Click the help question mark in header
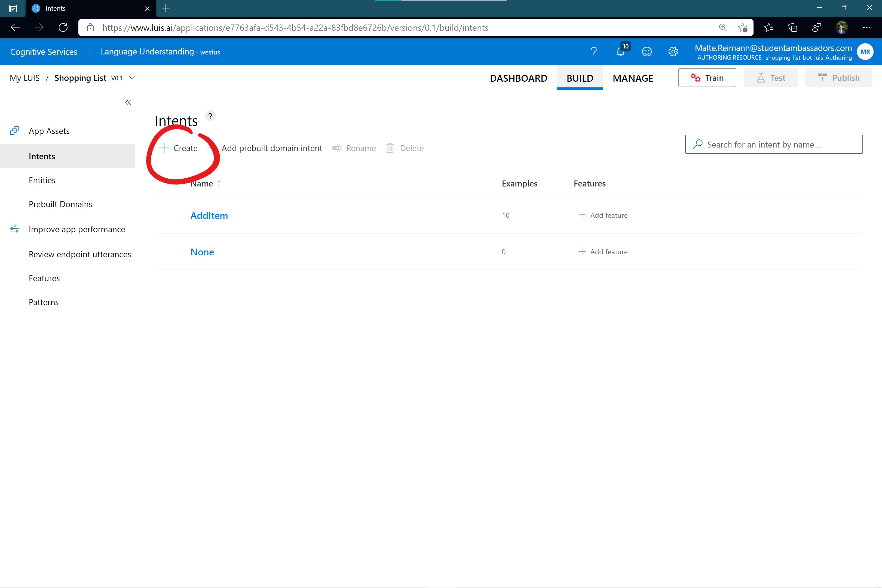This screenshot has height=588, width=882. tap(594, 52)
